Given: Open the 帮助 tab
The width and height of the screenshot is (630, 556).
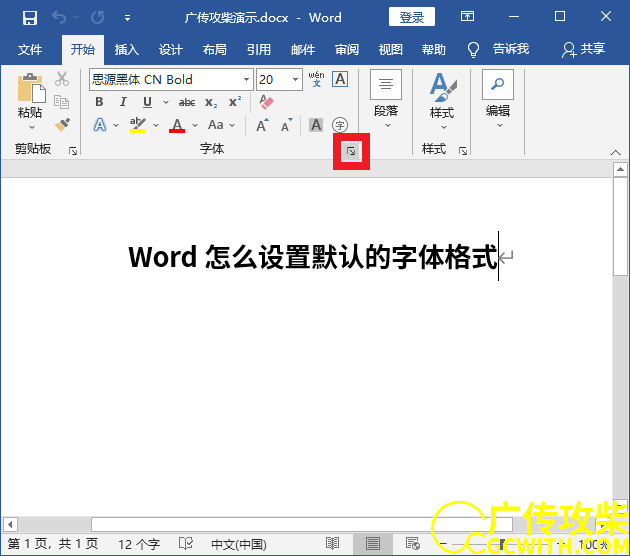Looking at the screenshot, I should [x=434, y=49].
